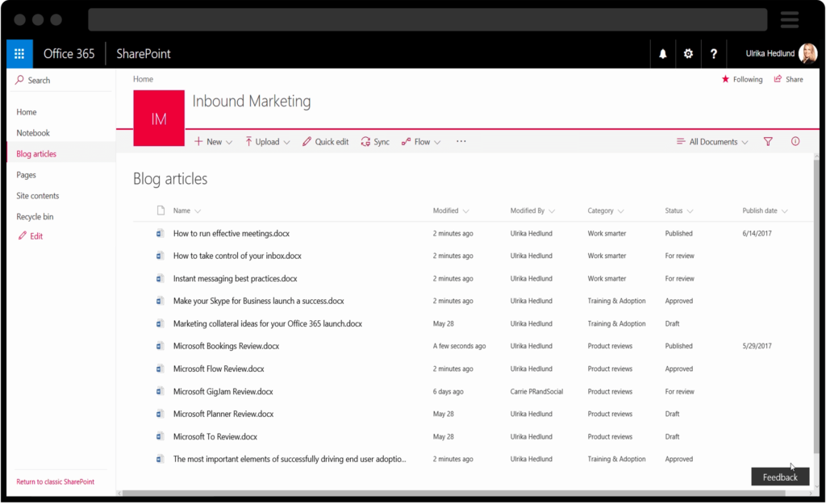The image size is (826, 504).
Task: Click Ulrika Hedlund profile picture
Action: [x=807, y=53]
